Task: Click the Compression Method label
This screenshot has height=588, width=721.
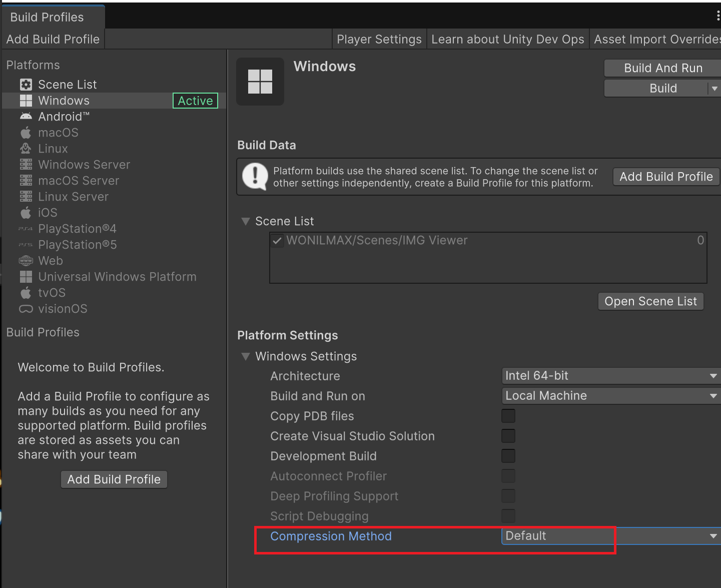Action: click(331, 536)
